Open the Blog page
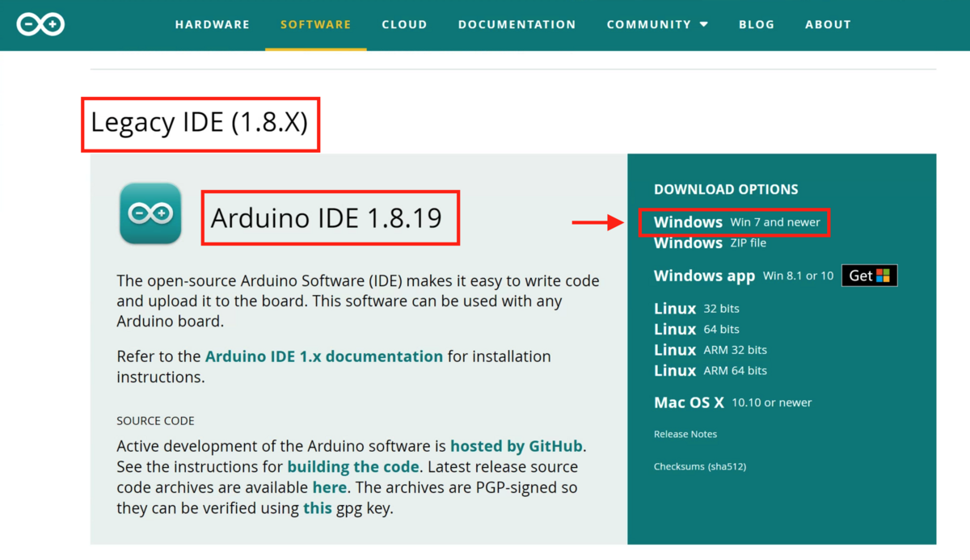Screen dimensions: 970x560 click(757, 24)
